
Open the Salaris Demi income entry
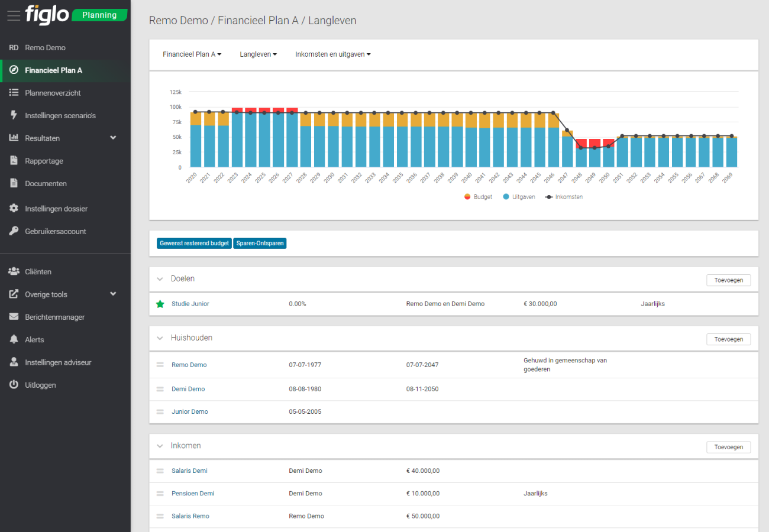point(189,471)
